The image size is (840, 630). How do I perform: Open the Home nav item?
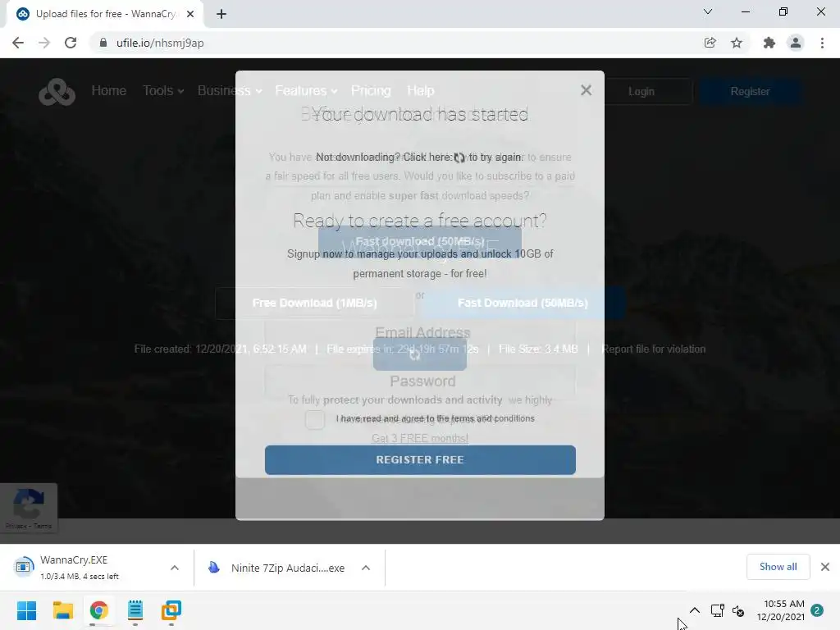tap(109, 90)
